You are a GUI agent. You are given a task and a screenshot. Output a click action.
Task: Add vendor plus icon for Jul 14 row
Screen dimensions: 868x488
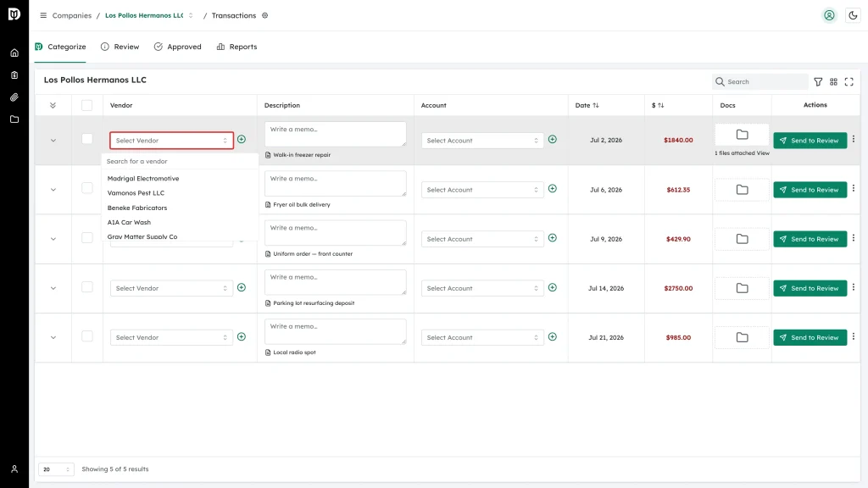coord(242,288)
